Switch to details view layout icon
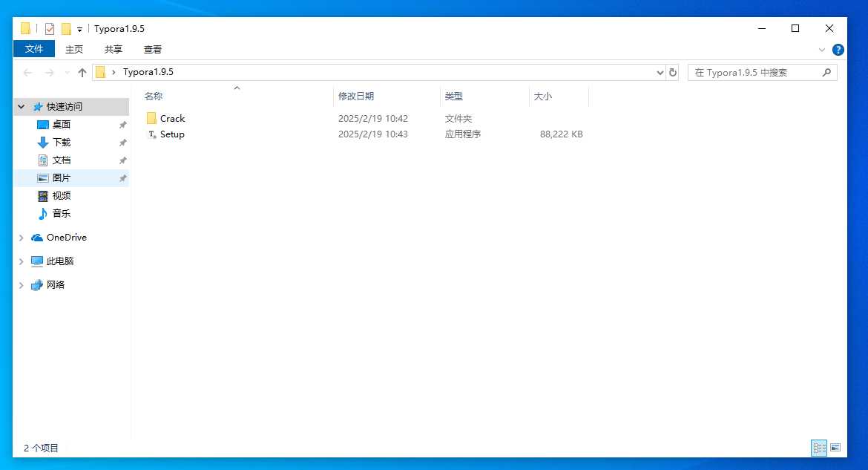 (x=819, y=448)
